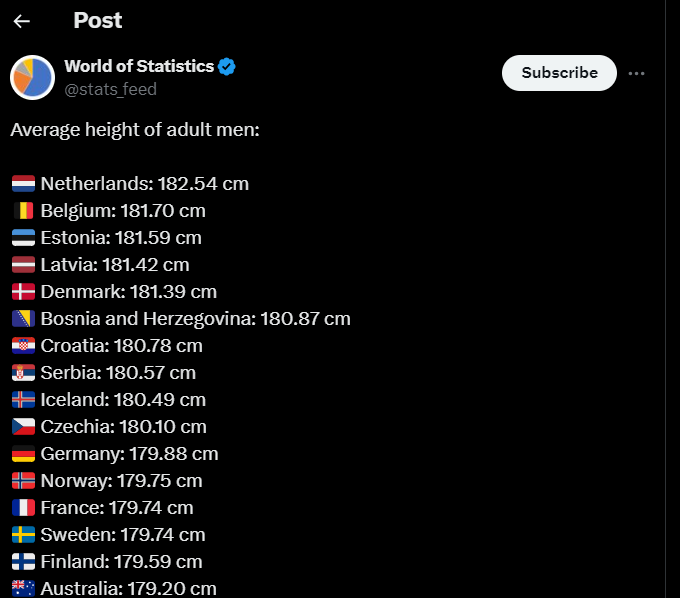This screenshot has width=680, height=598.
Task: Click the @stats_feed handle
Action: (x=110, y=89)
